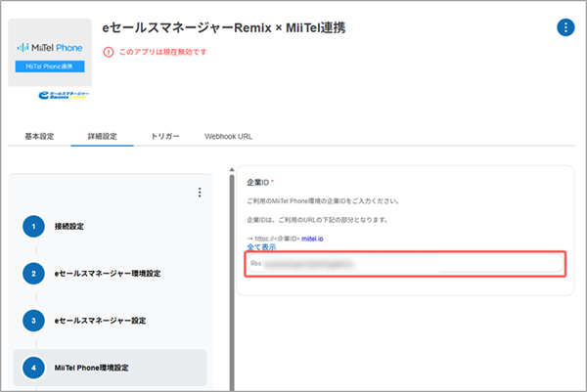Click the number 4 step circle

34,368
